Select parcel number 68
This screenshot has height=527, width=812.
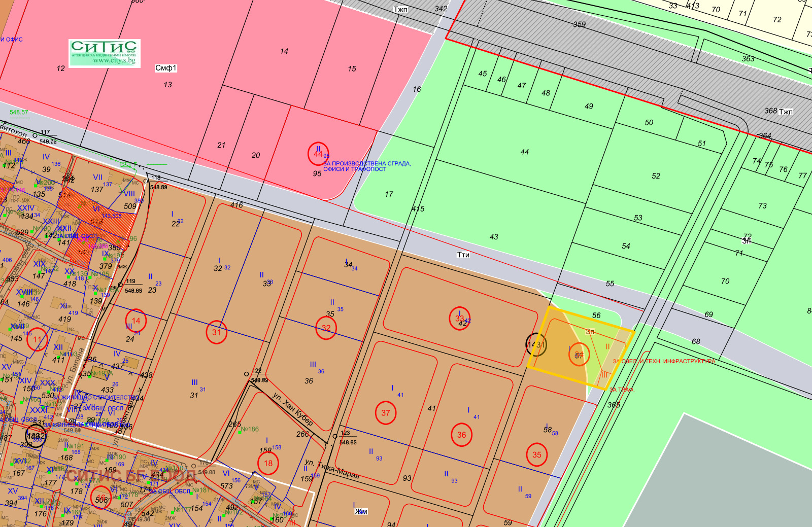click(x=696, y=341)
